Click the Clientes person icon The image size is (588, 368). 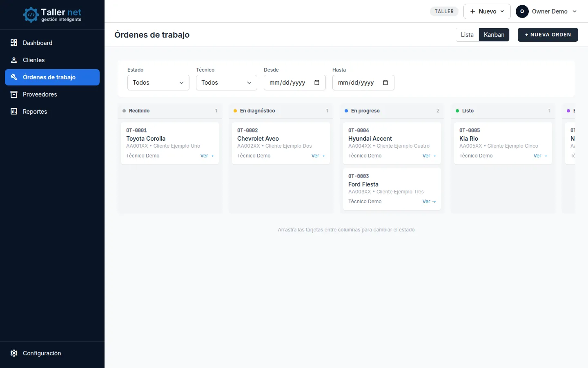click(x=14, y=60)
